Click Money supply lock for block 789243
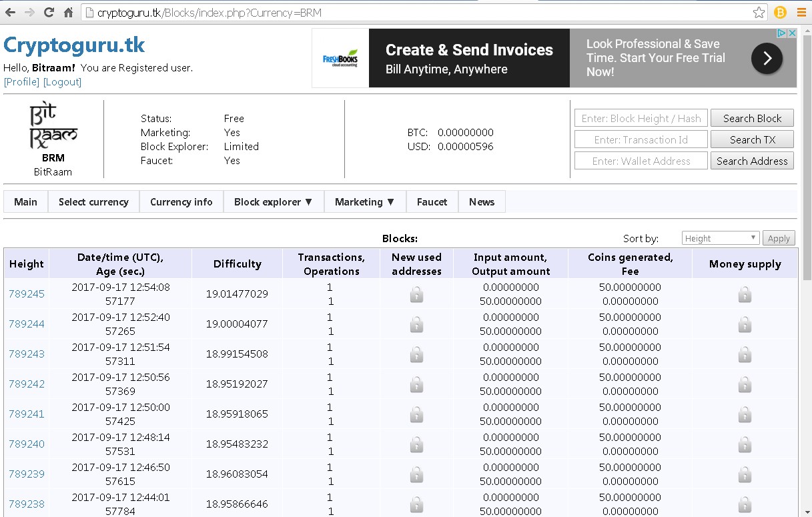812x517 pixels. [x=745, y=354]
